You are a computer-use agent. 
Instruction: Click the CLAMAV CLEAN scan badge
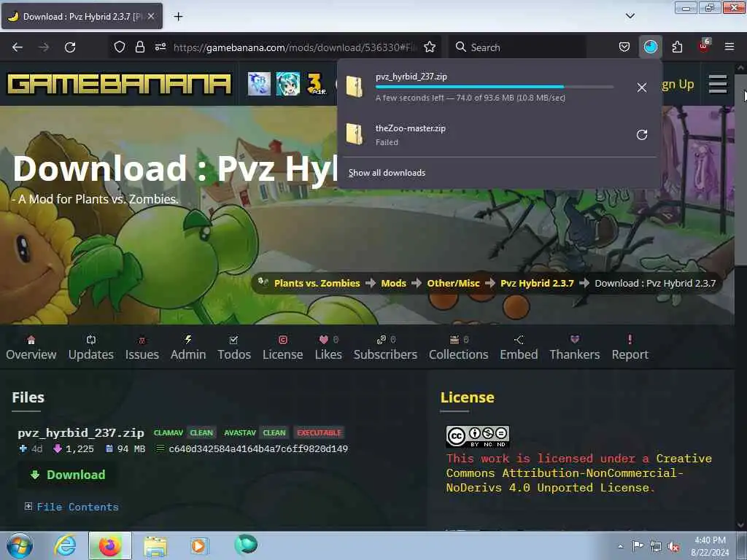click(183, 433)
